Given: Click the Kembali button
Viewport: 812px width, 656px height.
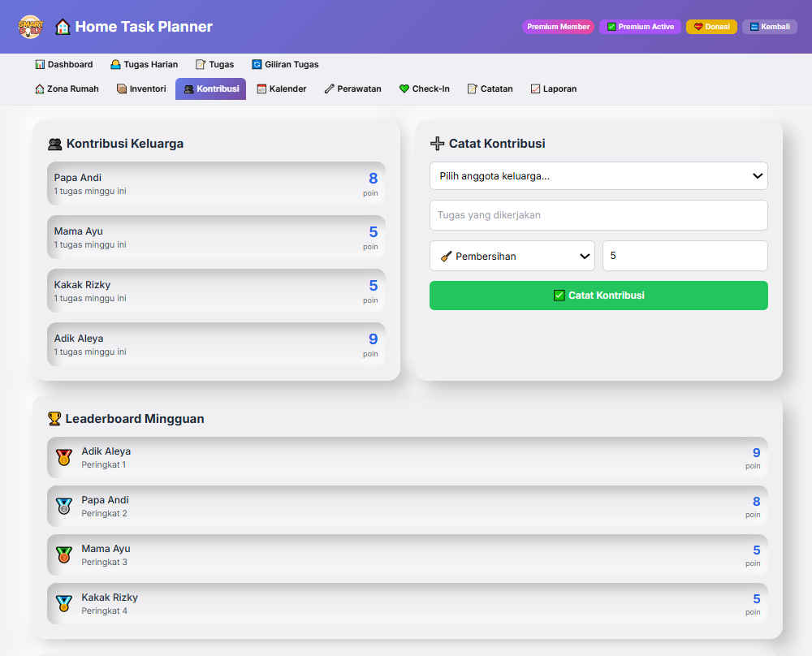Looking at the screenshot, I should click(x=769, y=27).
